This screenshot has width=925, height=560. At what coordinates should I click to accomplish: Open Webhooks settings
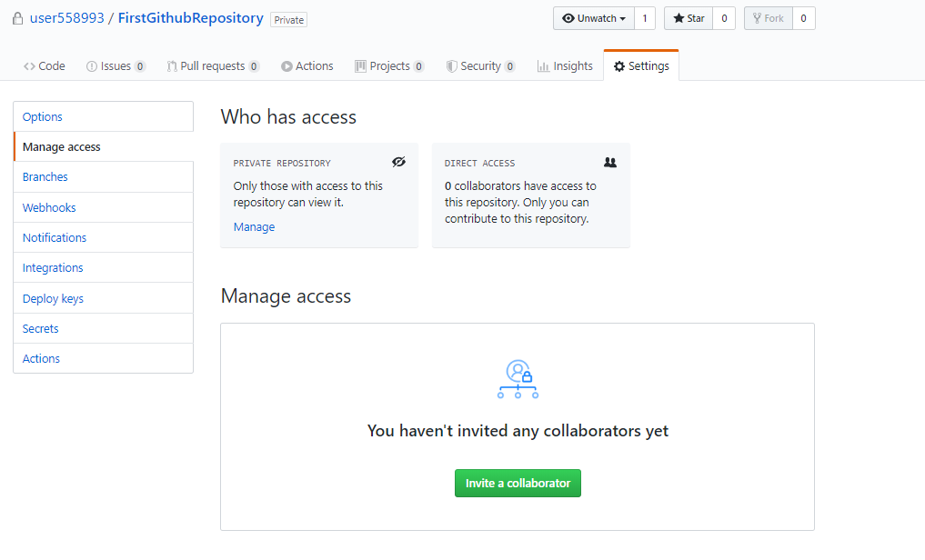click(104, 207)
